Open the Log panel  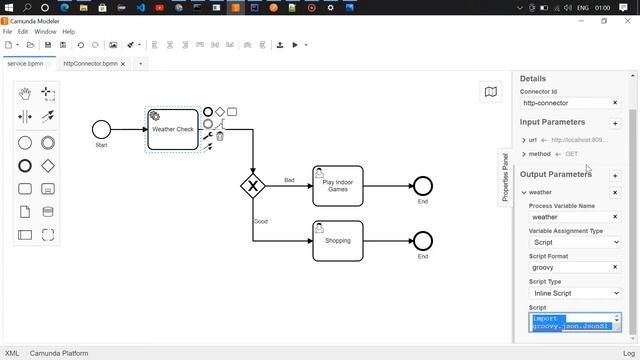point(629,353)
